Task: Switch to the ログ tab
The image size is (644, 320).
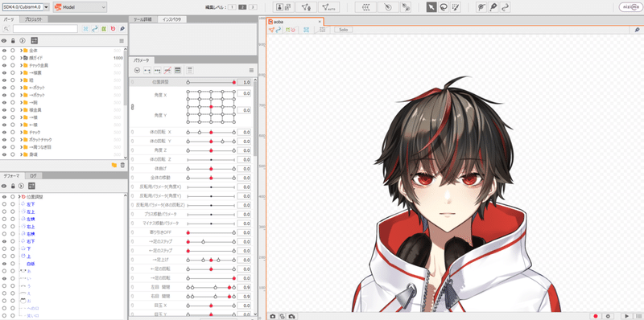Action: click(34, 176)
